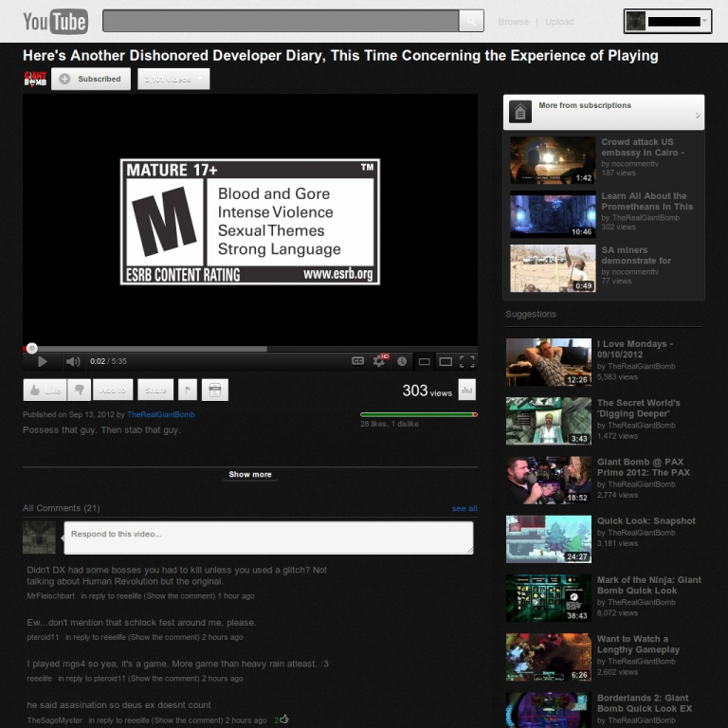728x728 pixels.
Task: Click the video progress scrubber handle
Action: point(31,348)
